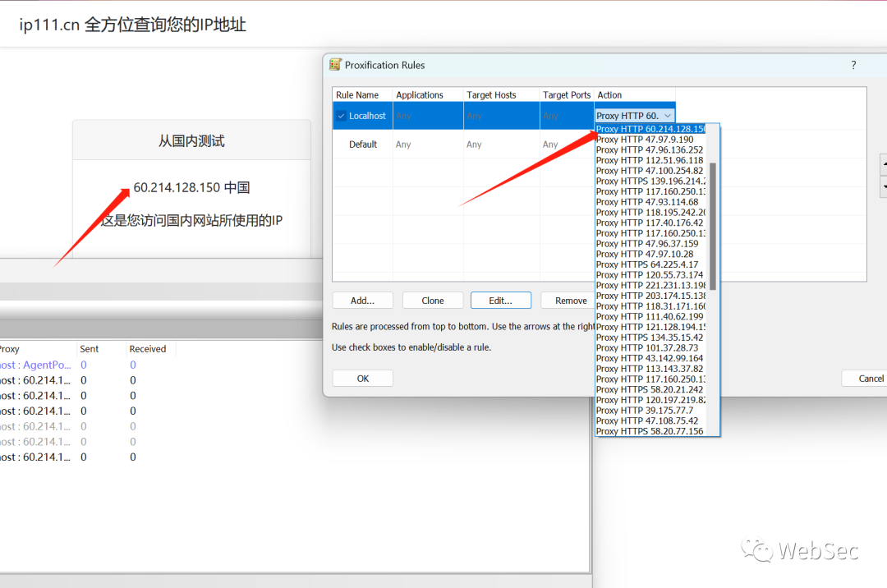Choose Proxy HTTP 203.174.15.138 option
887x588 pixels.
[x=650, y=296]
